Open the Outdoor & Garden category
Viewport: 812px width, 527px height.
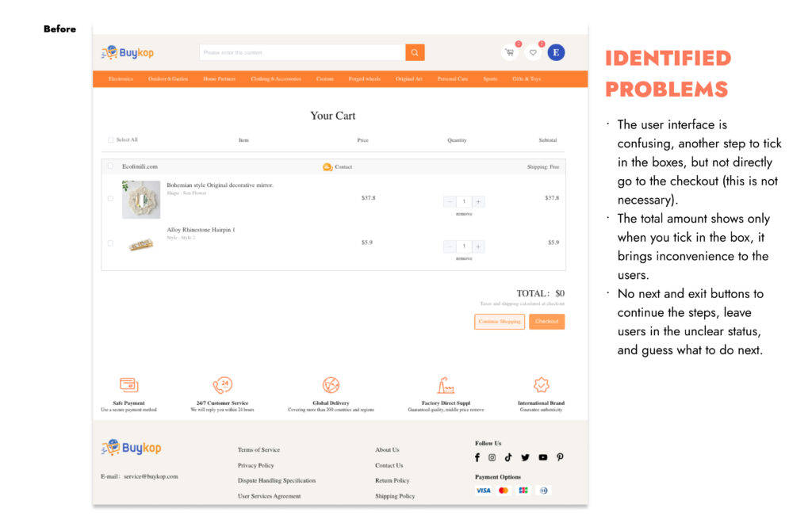168,78
